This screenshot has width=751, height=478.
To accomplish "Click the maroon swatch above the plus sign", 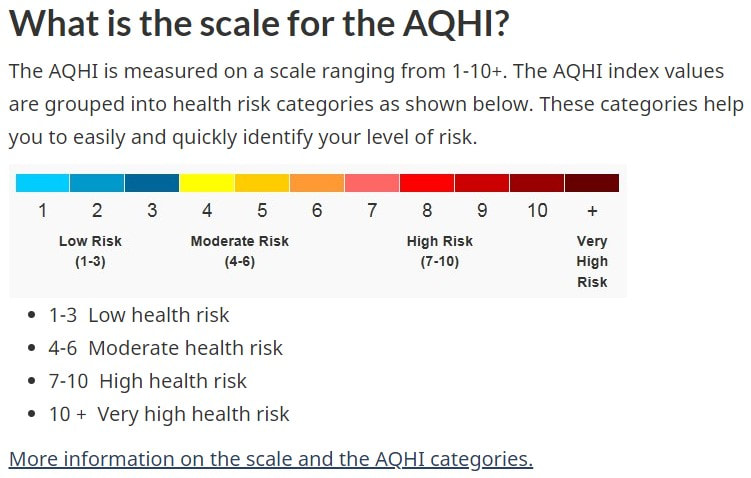I will [x=592, y=183].
